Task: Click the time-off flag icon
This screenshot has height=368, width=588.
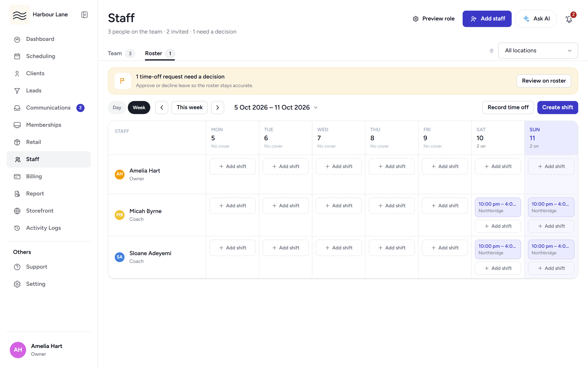Action: (x=123, y=81)
